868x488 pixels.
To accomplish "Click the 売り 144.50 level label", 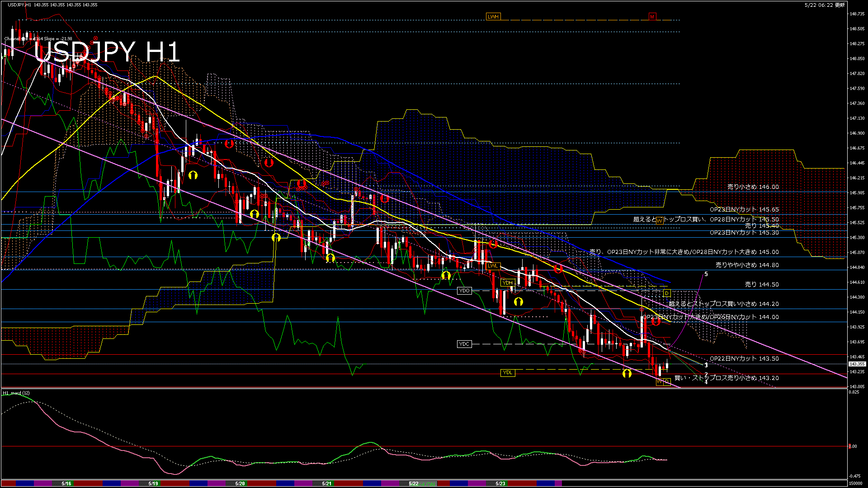I will point(762,285).
